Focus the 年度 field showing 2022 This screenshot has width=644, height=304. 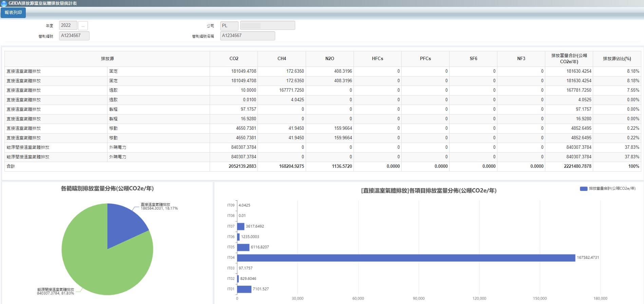[x=68, y=25]
